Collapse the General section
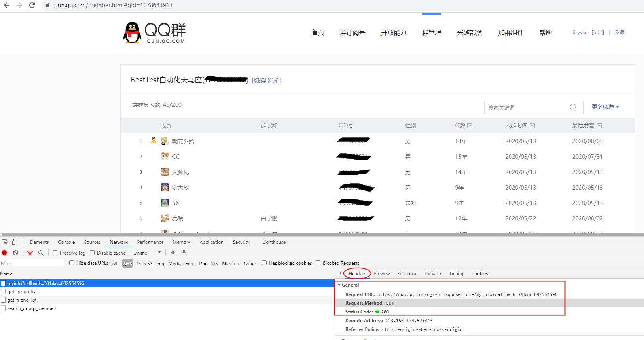The image size is (644, 340). 339,285
